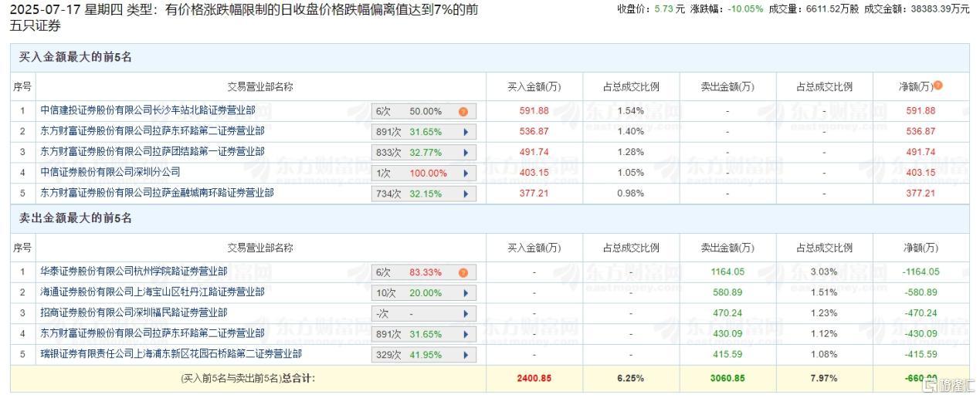This screenshot has width=980, height=398.
Task: Click proportion value 3.03%
Action: pyautogui.click(x=824, y=272)
